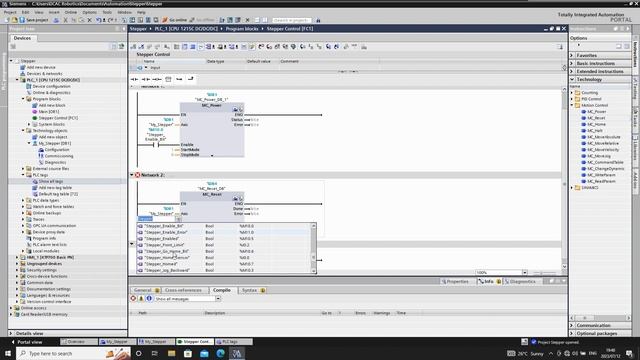The height and width of the screenshot is (360, 640).
Task: Select MC_Halt in Technology instructions
Action: (x=595, y=131)
